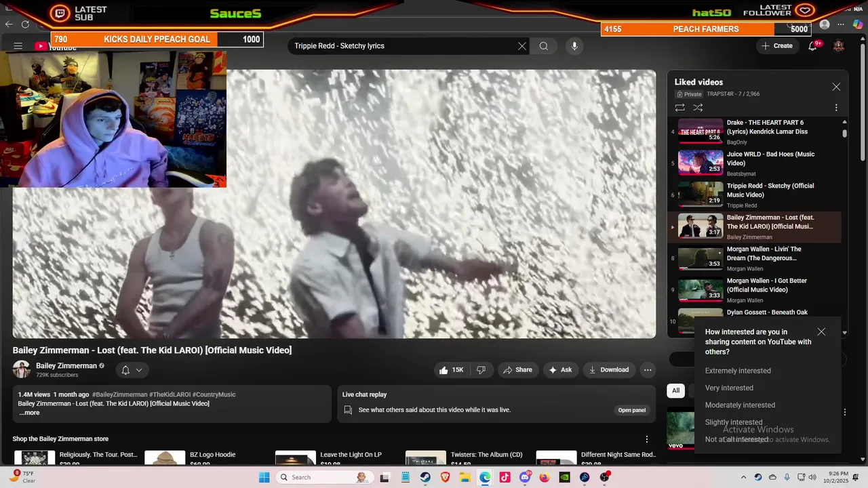Dislike the Bailey Zimmerman video
Image resolution: width=868 pixels, height=488 pixels.
click(481, 370)
